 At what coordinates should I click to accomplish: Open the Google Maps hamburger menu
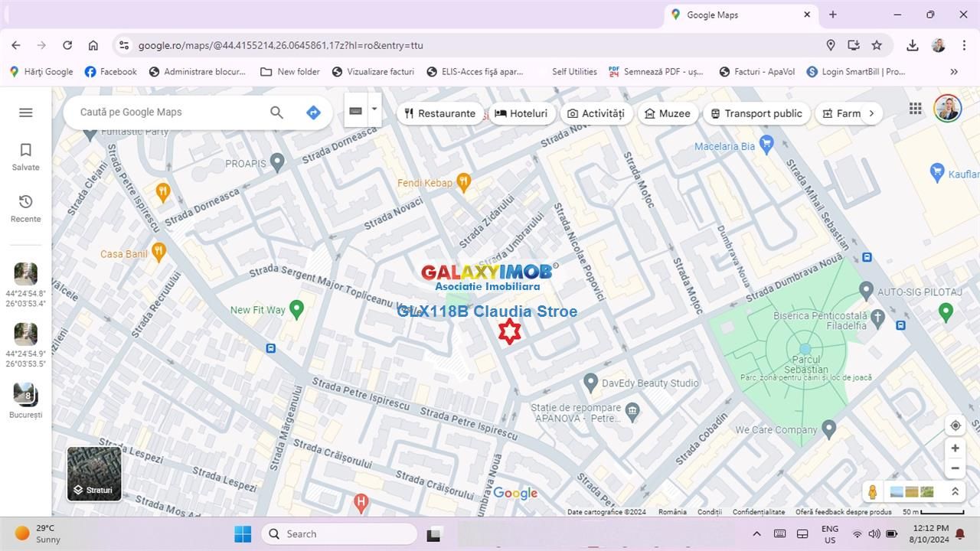pos(25,112)
